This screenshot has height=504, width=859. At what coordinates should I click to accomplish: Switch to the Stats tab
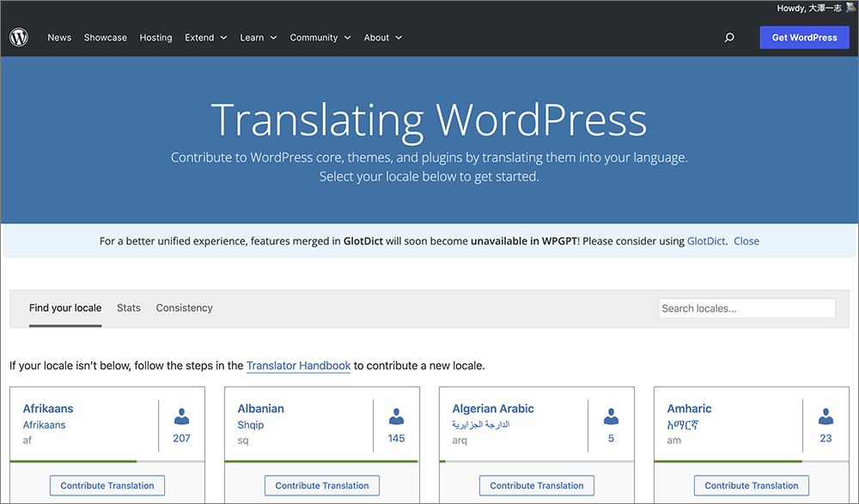129,308
